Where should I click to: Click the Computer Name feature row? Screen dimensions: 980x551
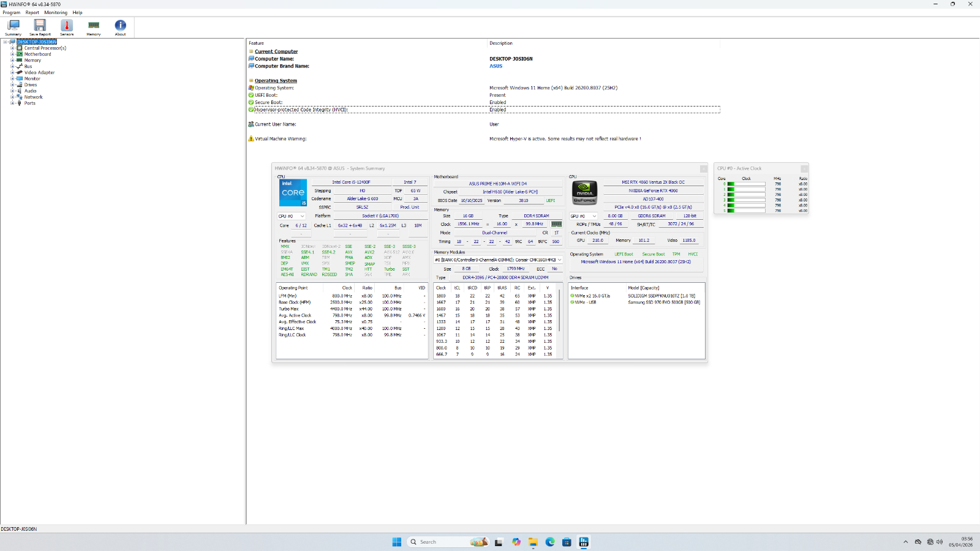click(x=484, y=59)
